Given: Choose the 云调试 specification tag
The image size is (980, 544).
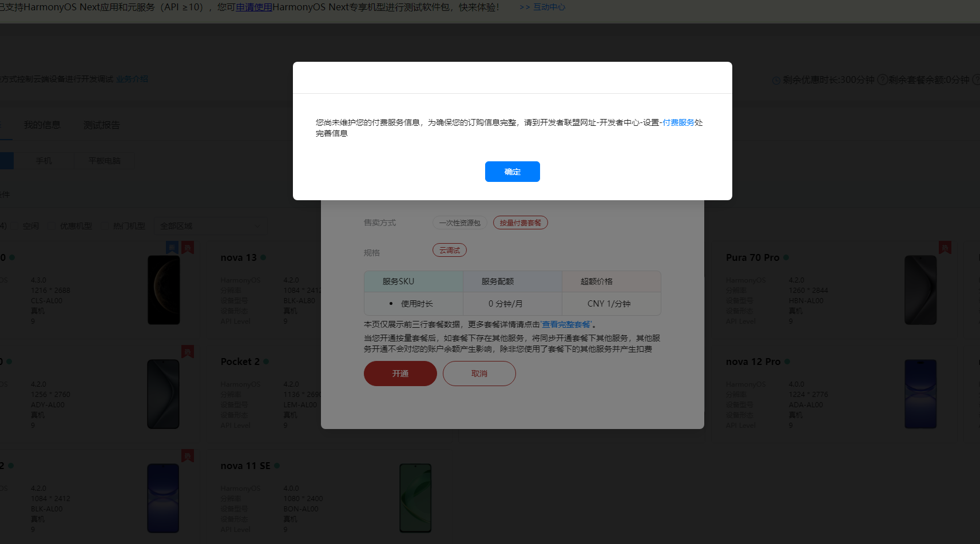Looking at the screenshot, I should [x=450, y=250].
